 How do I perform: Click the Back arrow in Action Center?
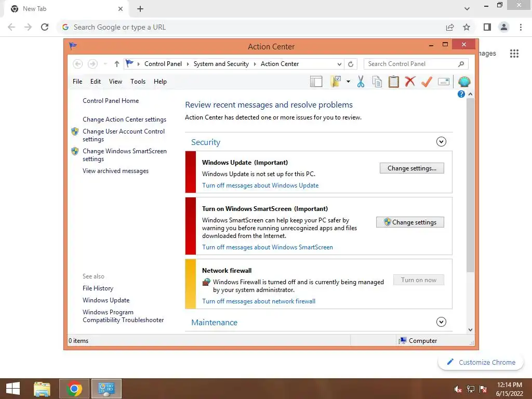click(78, 64)
